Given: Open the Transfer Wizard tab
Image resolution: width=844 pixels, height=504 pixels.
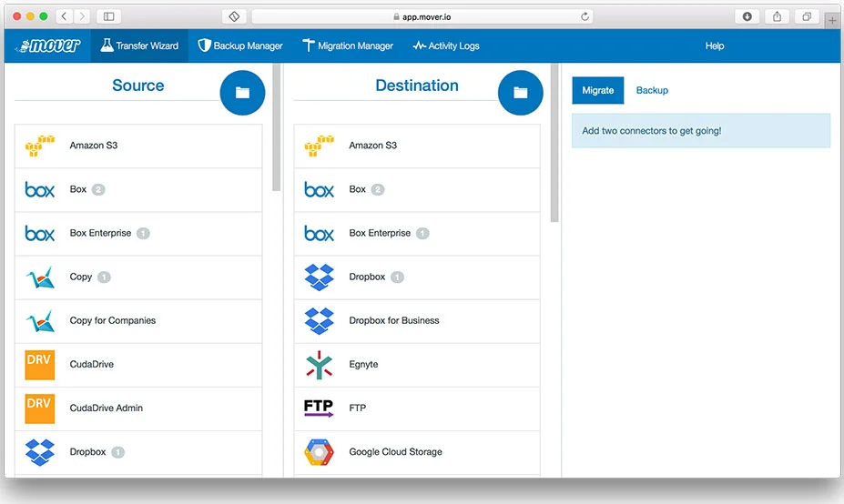Looking at the screenshot, I should point(139,45).
